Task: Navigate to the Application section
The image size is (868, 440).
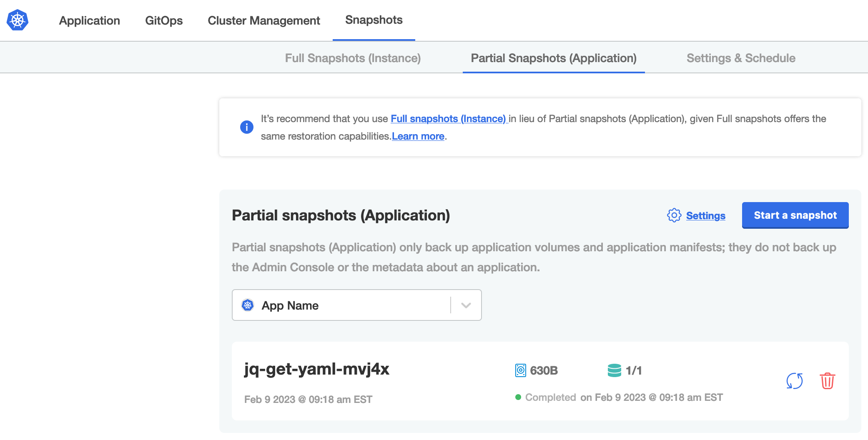Action: click(x=89, y=20)
